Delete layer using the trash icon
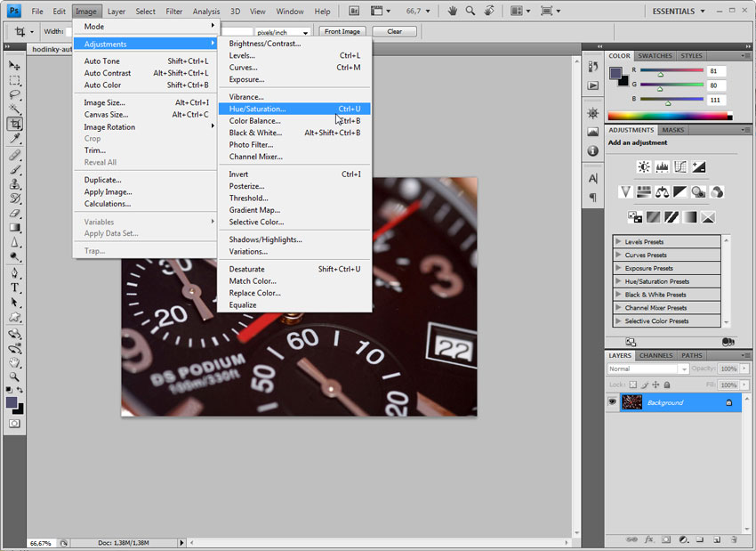The width and height of the screenshot is (756, 551). click(733, 539)
